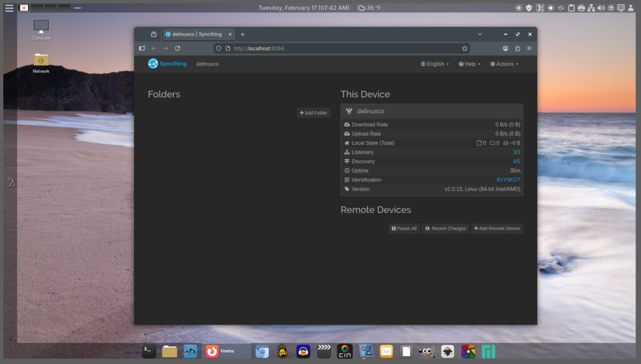Open the Firefox extensions icon

pyautogui.click(x=518, y=48)
